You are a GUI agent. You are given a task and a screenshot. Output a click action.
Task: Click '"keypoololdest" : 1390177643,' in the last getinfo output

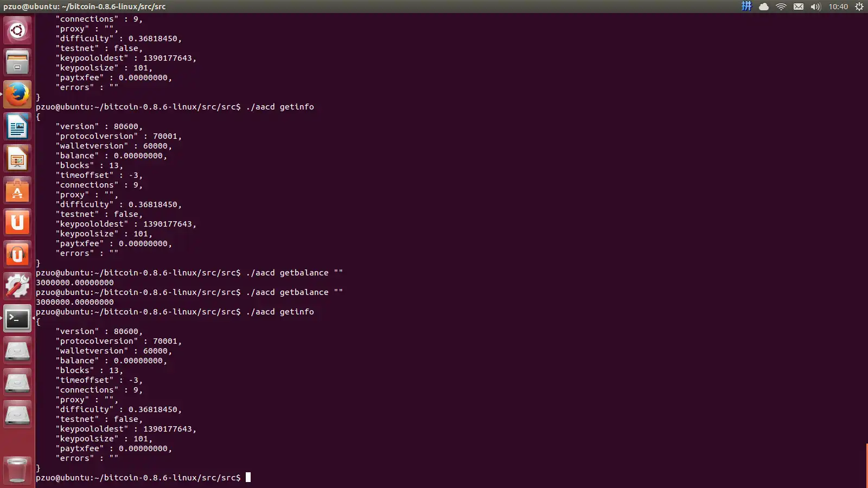point(126,429)
